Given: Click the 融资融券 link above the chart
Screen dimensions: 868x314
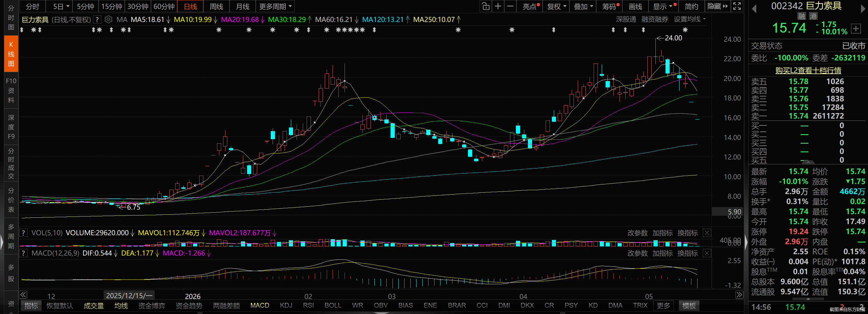Looking at the screenshot, I should (655, 19).
